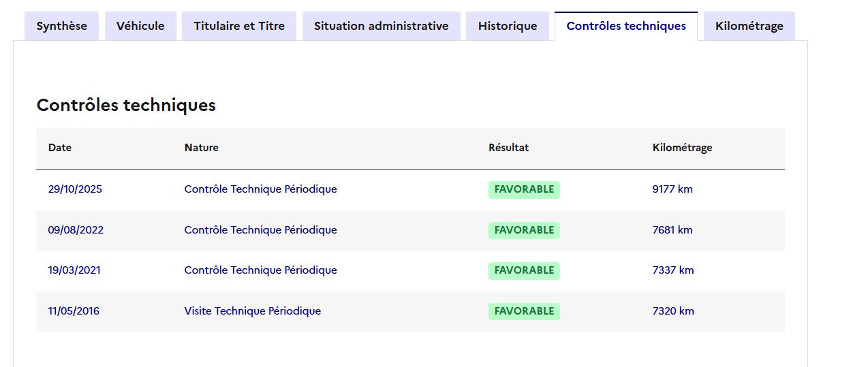Screen dimensions: 868x367
Task: Click the Kilométrage column header
Action: click(682, 147)
